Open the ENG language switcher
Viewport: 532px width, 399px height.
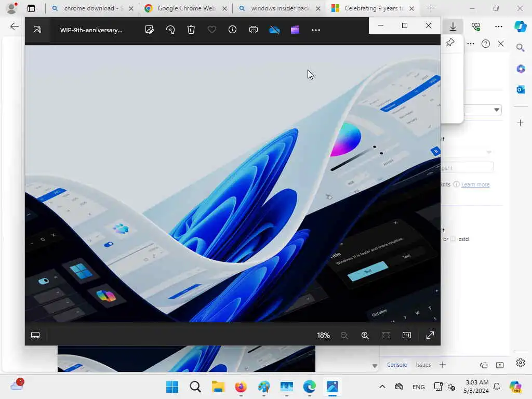click(418, 387)
